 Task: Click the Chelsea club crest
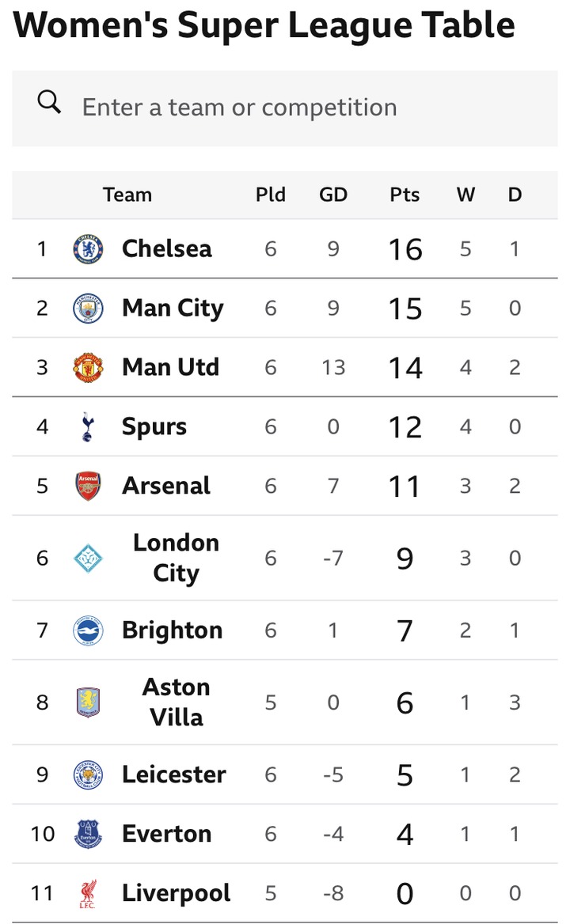(x=88, y=249)
